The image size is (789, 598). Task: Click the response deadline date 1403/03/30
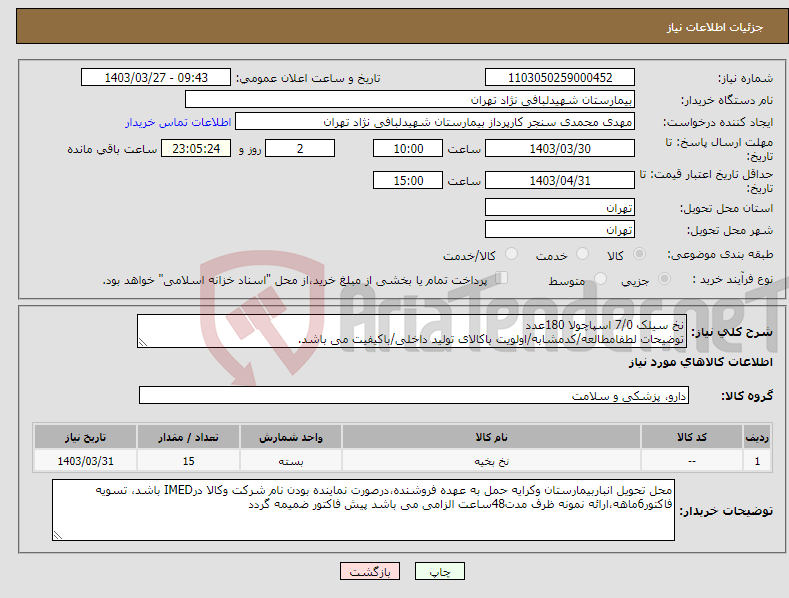(x=560, y=148)
